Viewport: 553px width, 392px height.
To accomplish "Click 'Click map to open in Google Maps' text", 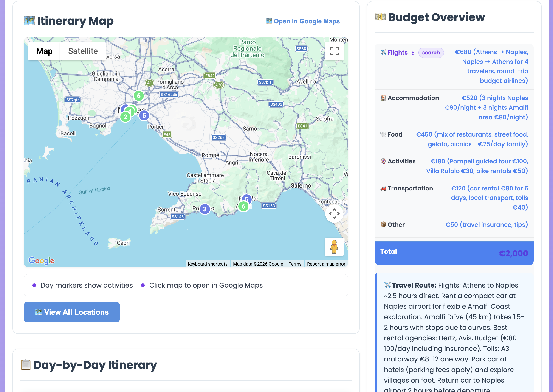I will coord(206,285).
